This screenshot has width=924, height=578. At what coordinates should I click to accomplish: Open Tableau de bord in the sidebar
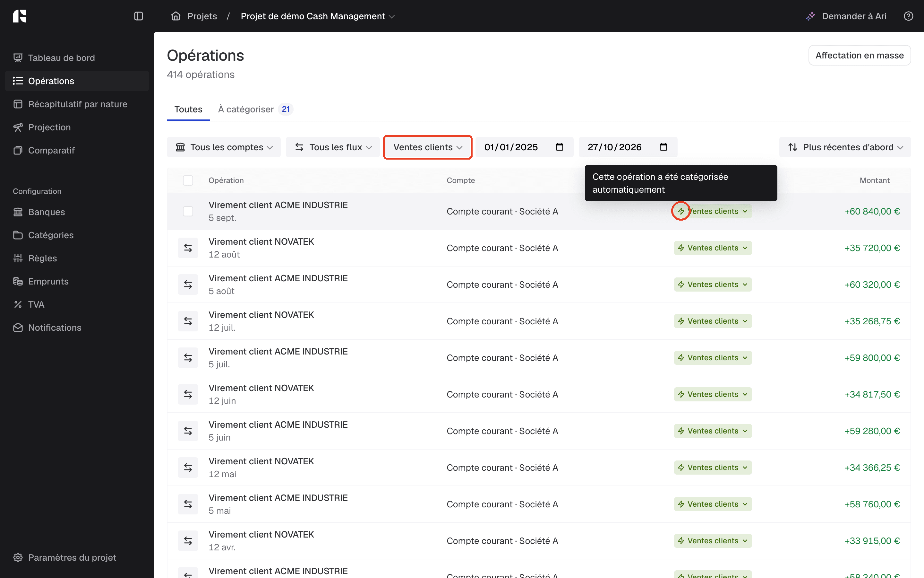click(77, 58)
